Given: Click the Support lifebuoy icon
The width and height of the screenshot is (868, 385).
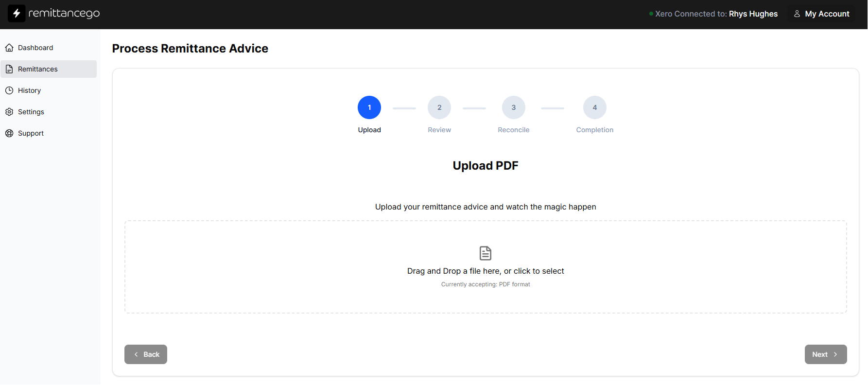Looking at the screenshot, I should click(x=9, y=133).
